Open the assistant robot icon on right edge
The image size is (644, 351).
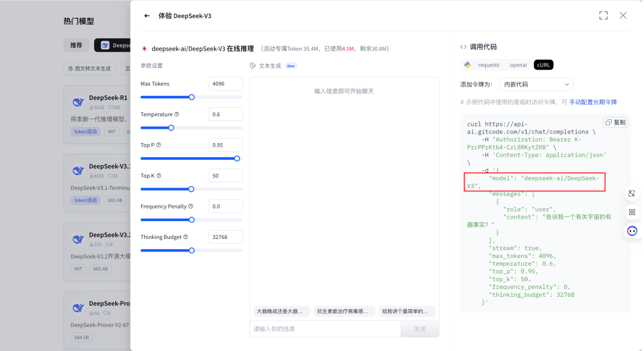[631, 231]
